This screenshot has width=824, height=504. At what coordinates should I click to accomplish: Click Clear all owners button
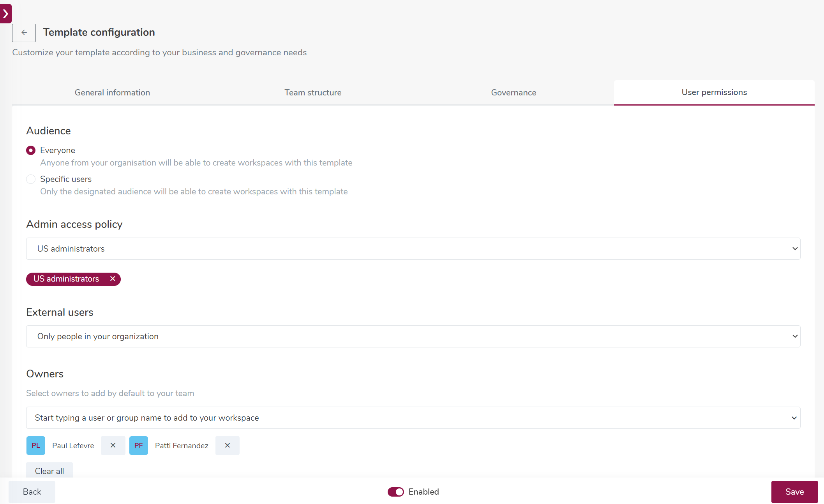49,471
